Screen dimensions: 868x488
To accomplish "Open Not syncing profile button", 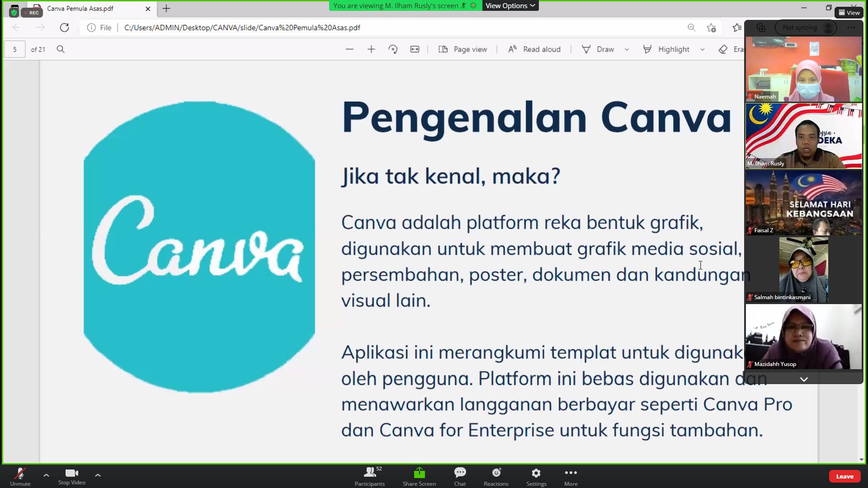I will point(806,28).
